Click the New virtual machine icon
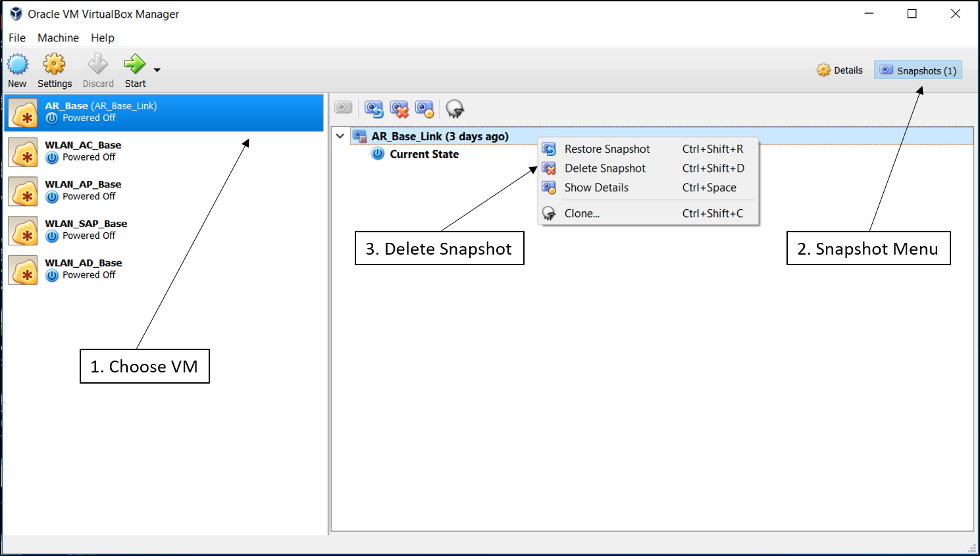 [x=18, y=64]
